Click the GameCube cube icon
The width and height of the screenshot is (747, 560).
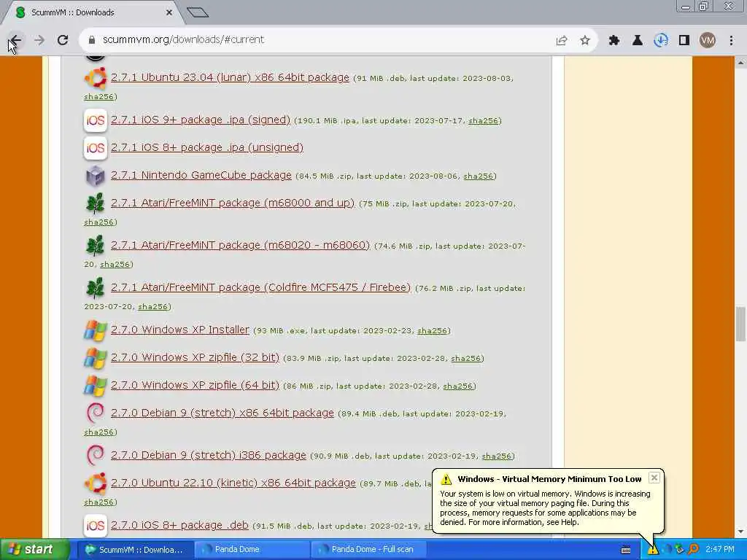[96, 176]
